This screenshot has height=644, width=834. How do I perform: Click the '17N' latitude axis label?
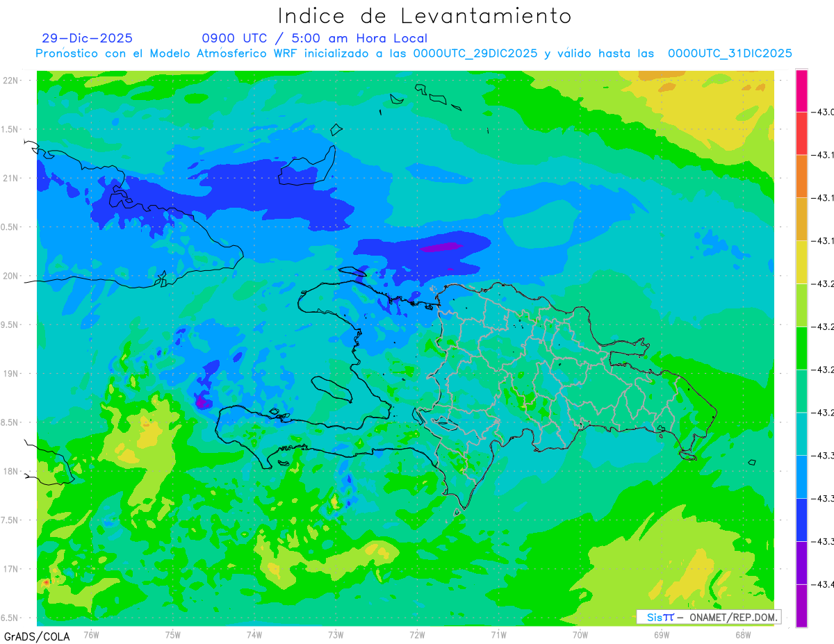coord(12,569)
